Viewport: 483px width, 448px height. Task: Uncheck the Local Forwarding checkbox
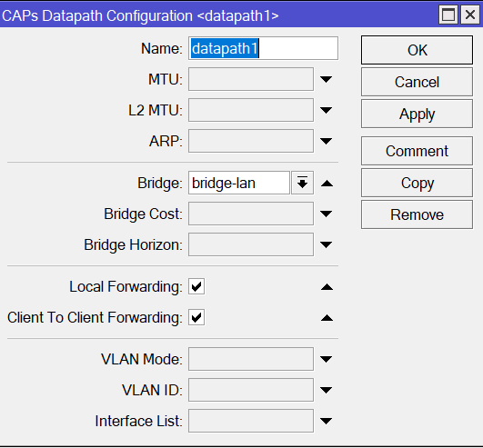pos(196,286)
